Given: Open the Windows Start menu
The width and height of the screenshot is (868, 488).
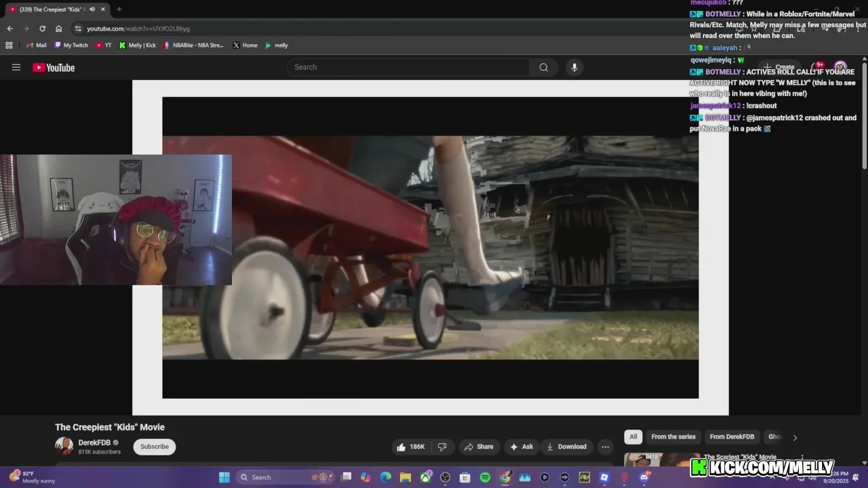Looking at the screenshot, I should click(x=224, y=477).
